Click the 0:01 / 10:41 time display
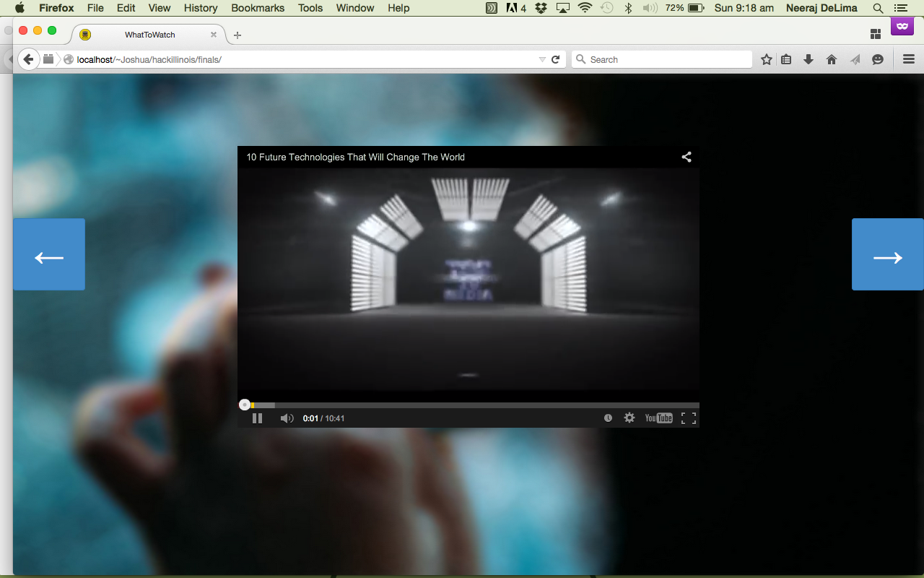 pyautogui.click(x=323, y=418)
